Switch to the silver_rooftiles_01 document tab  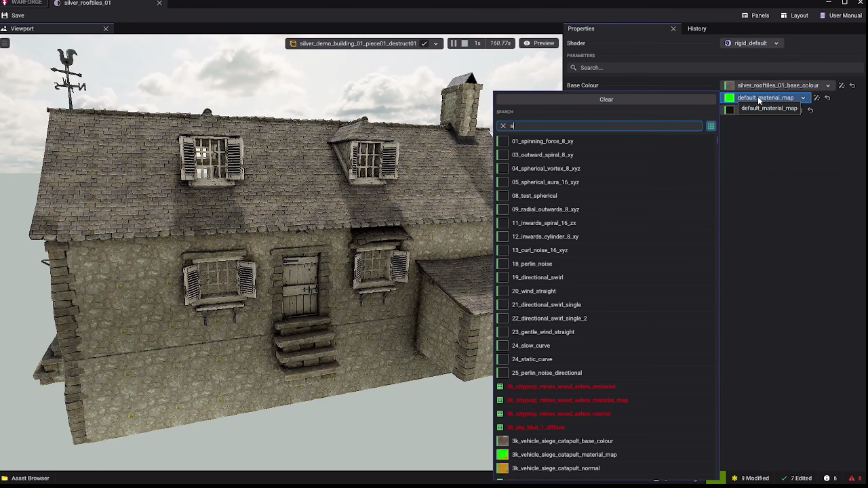coord(87,3)
